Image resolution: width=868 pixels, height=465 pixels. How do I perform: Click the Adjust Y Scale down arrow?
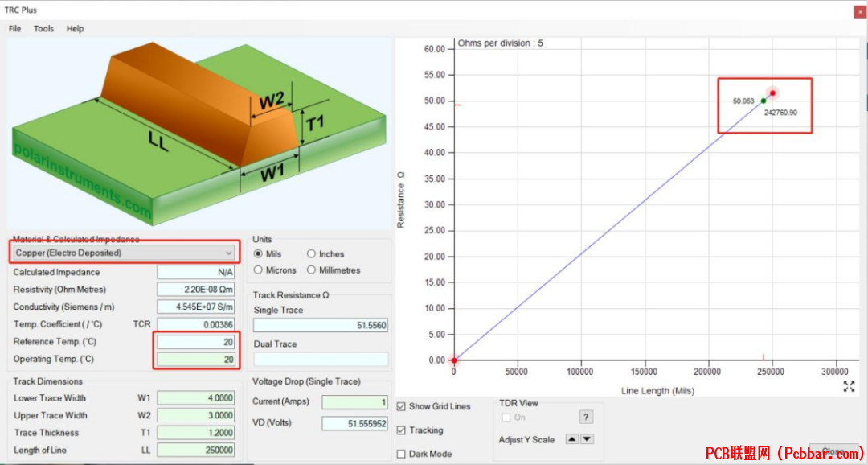(x=587, y=439)
